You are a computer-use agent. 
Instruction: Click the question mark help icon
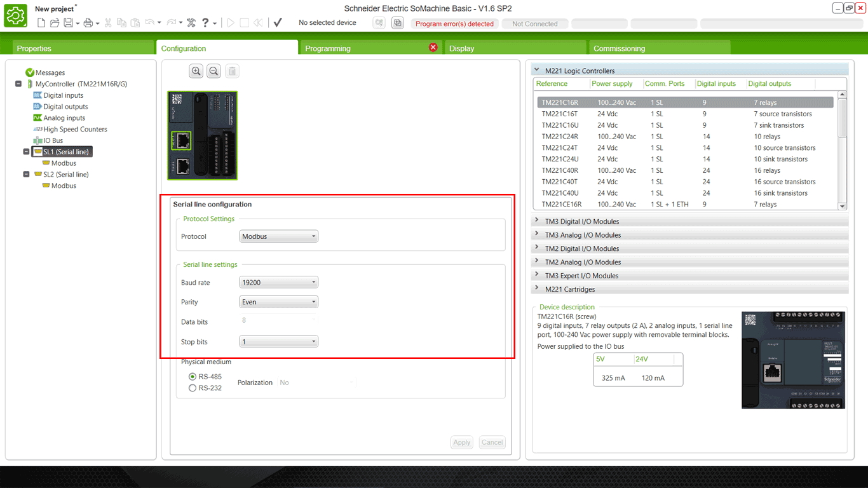(x=205, y=23)
